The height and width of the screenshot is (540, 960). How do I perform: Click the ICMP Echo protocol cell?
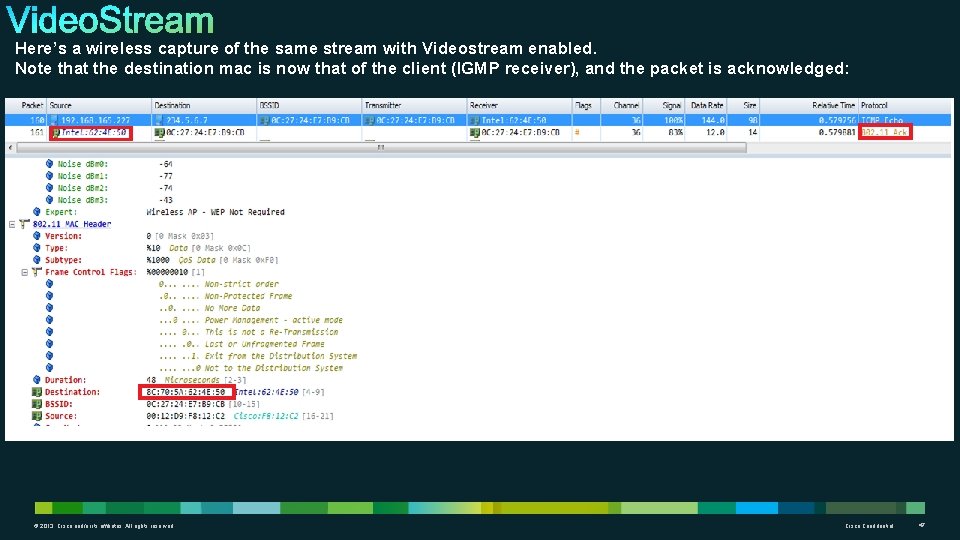tap(882, 120)
